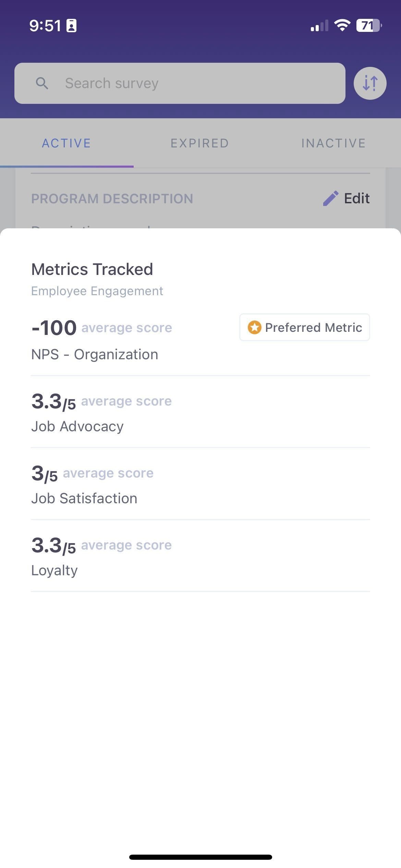Open the Expired surveys tab

pyautogui.click(x=200, y=143)
